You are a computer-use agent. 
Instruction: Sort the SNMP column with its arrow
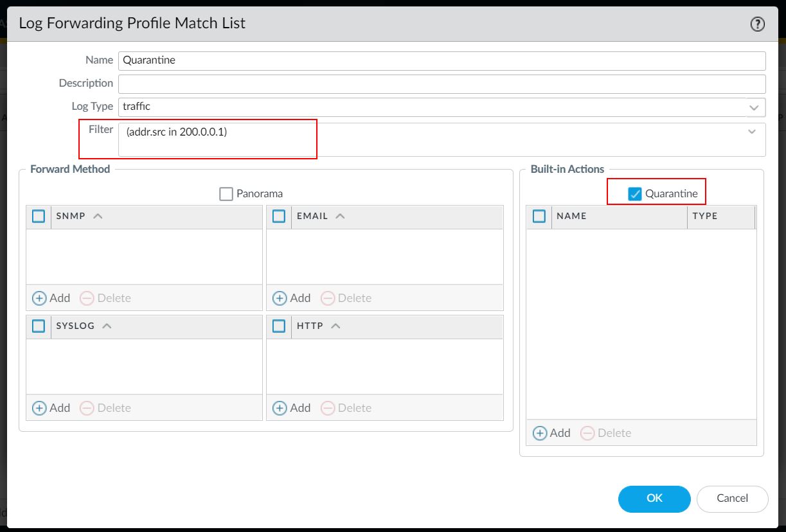coord(98,217)
